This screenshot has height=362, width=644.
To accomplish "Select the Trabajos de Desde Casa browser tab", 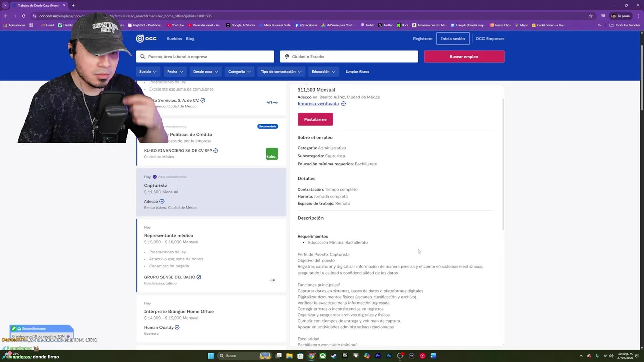I will (38, 5).
